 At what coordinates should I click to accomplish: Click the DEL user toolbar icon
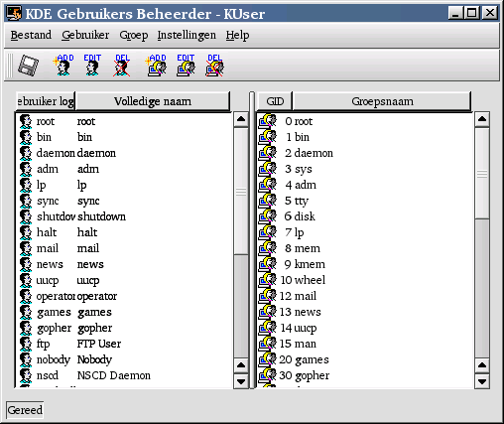click(122, 66)
